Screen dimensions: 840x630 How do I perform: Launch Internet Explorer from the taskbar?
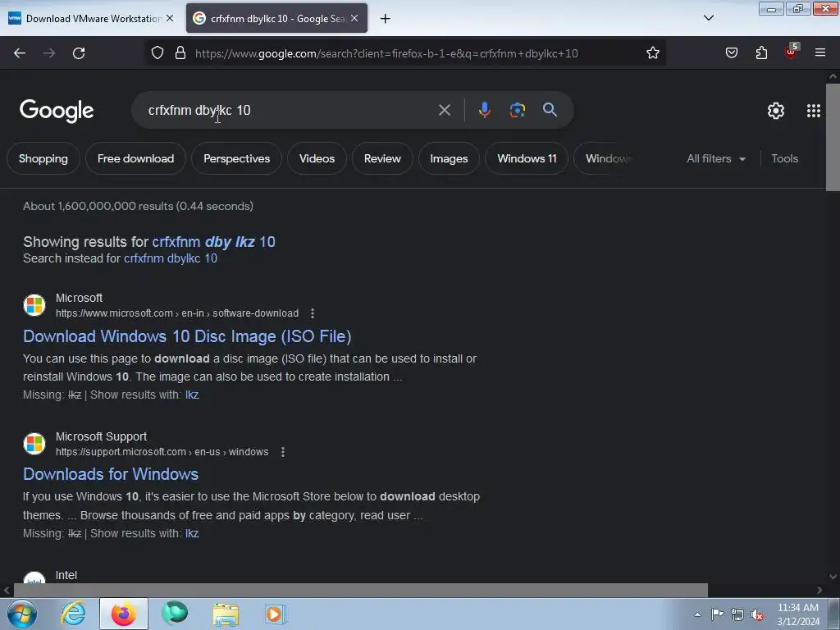[73, 614]
